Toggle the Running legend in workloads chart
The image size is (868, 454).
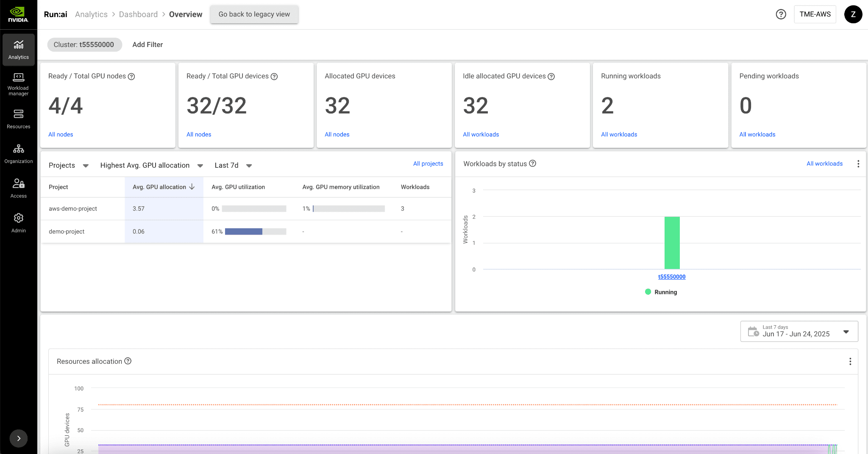(x=661, y=292)
